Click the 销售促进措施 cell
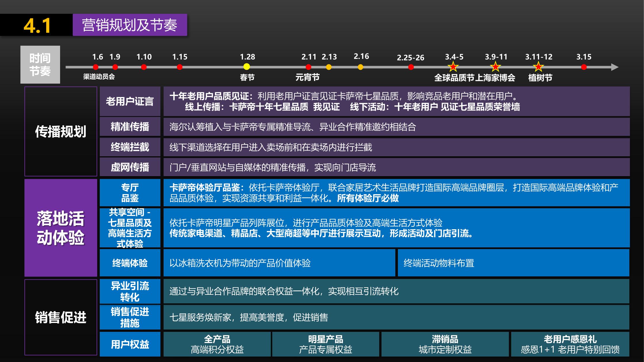Screen dimensions: 644x362 [x=130, y=317]
